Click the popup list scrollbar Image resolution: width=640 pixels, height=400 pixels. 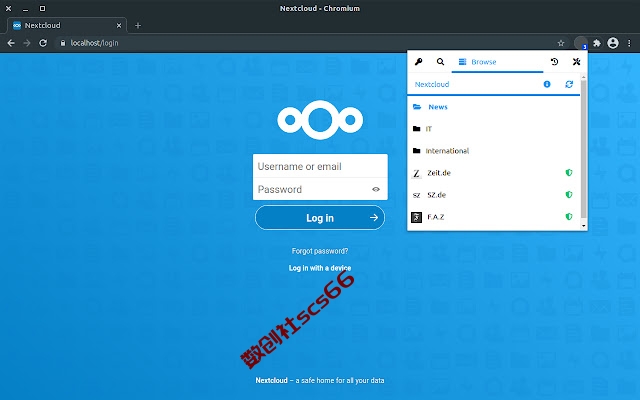[x=583, y=149]
